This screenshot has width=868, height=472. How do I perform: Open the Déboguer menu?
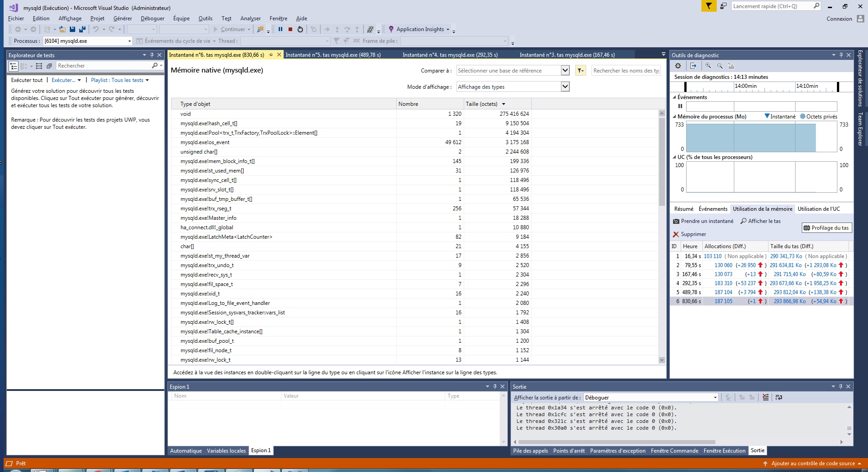pyautogui.click(x=152, y=18)
